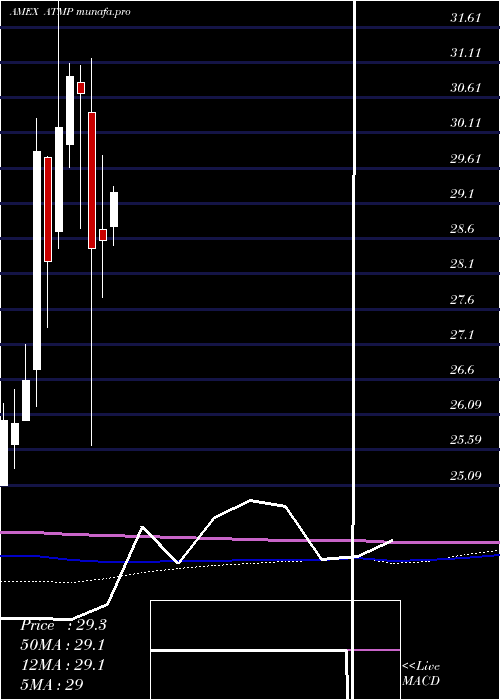Select the tallest white candlestick body
This screenshot has width=500, height=700.
coord(37,260)
